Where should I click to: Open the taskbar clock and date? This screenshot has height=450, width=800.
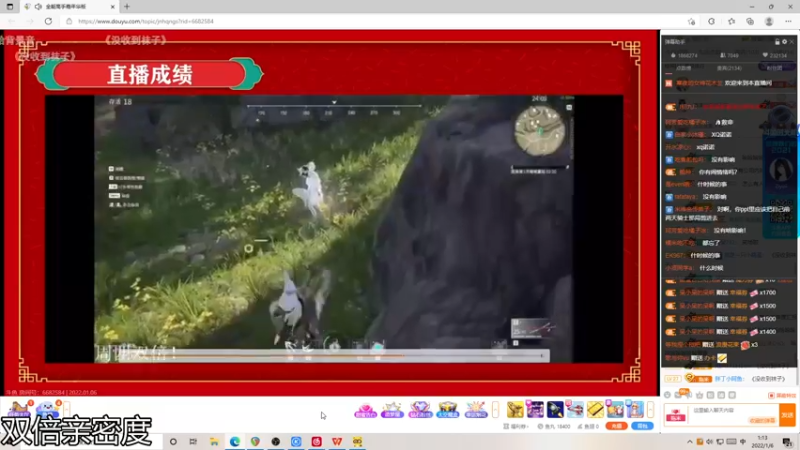(x=762, y=442)
